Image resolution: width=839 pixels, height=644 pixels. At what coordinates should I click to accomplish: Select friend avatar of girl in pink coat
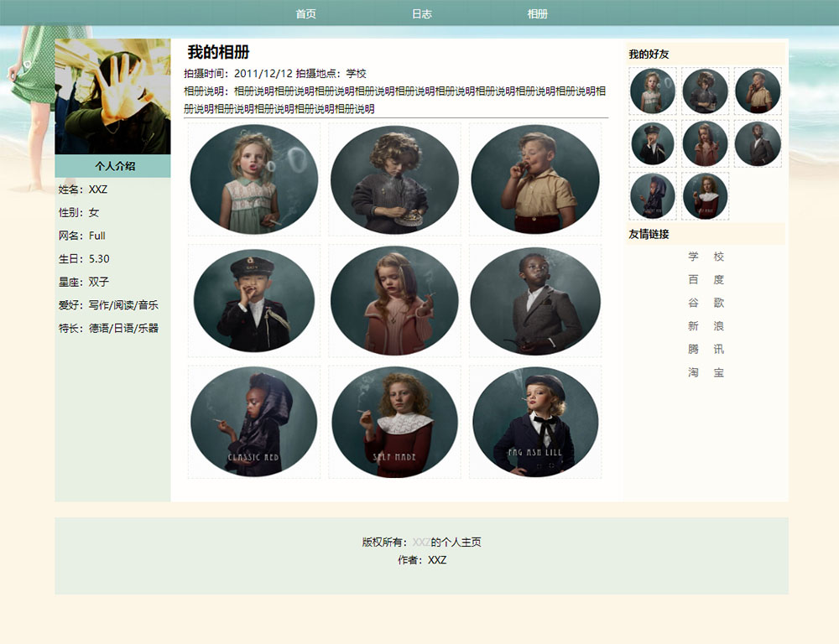tap(706, 143)
